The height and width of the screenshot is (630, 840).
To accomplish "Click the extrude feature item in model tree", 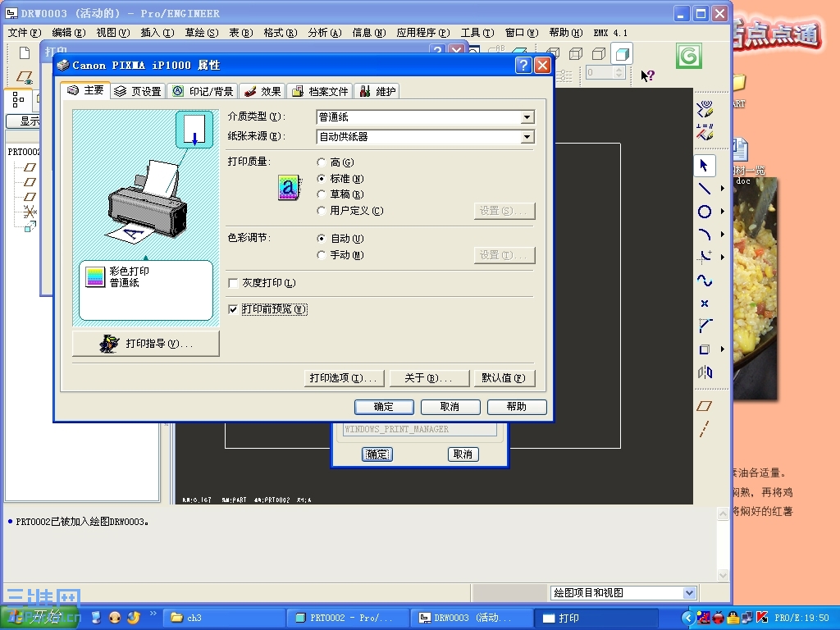I will point(30,226).
